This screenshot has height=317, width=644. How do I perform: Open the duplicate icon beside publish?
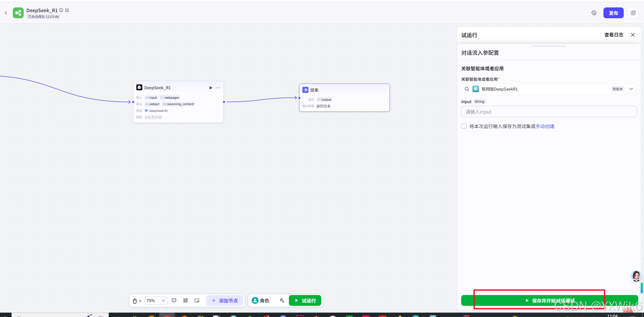click(633, 13)
